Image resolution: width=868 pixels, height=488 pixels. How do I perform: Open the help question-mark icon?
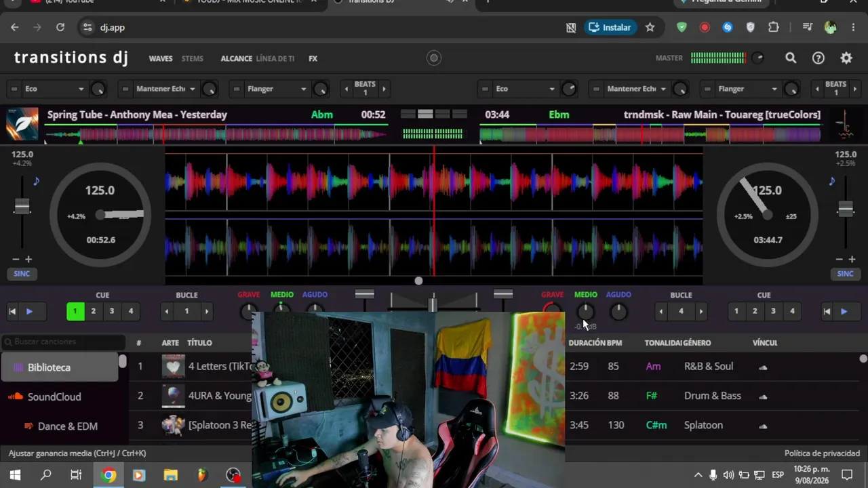[x=818, y=58]
